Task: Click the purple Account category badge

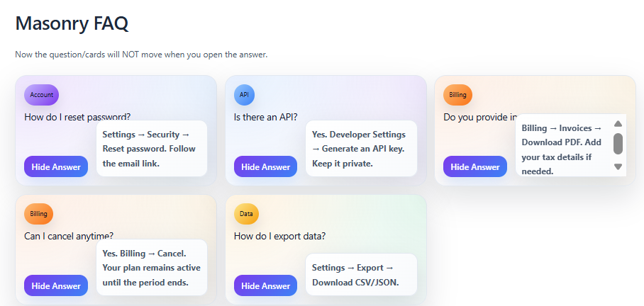Action: coord(41,95)
